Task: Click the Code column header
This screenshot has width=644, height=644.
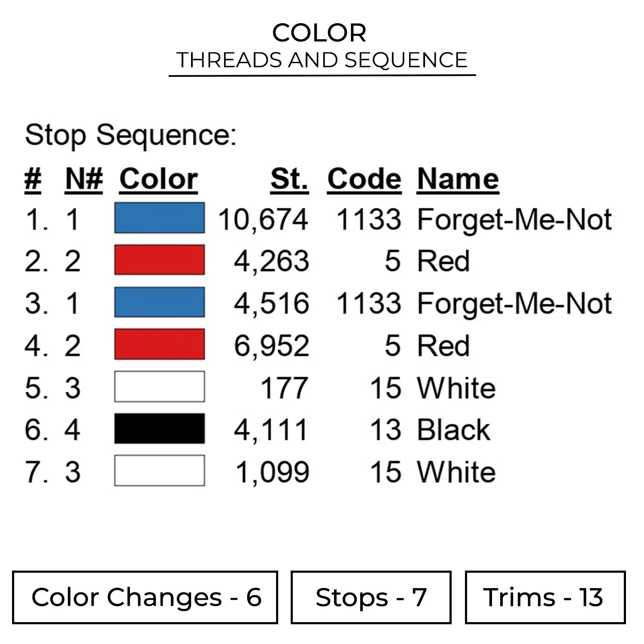Action: tap(364, 179)
